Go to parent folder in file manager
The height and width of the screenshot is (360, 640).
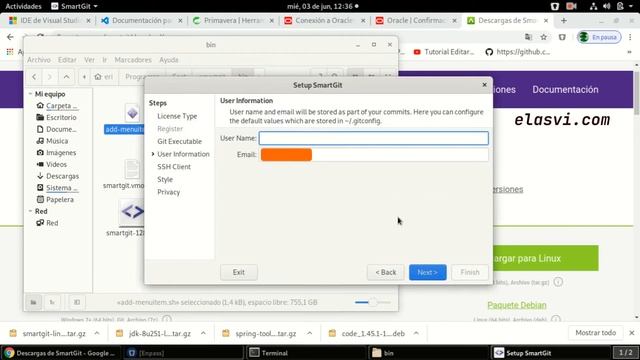pos(67,77)
